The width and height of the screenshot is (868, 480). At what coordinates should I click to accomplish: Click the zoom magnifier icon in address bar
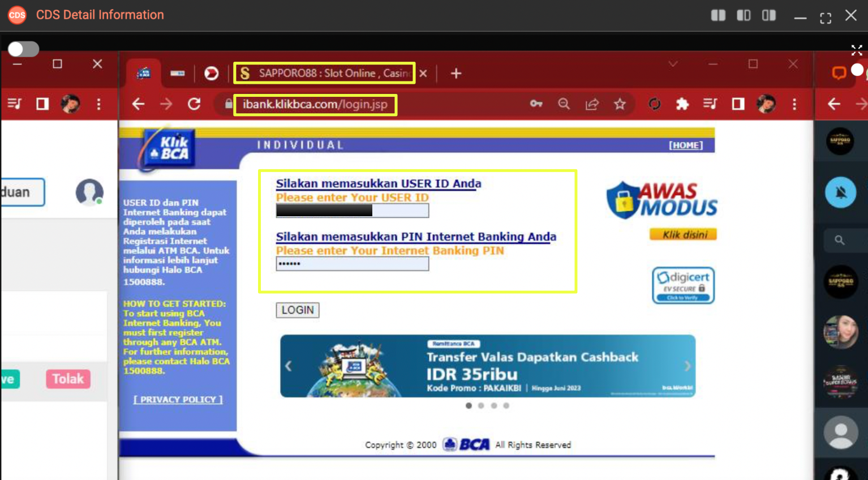point(564,104)
